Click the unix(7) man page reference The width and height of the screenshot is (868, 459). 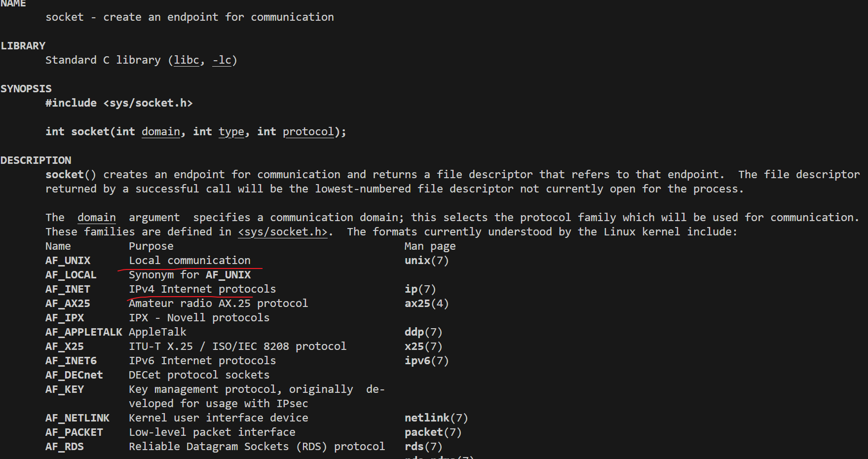pyautogui.click(x=427, y=261)
